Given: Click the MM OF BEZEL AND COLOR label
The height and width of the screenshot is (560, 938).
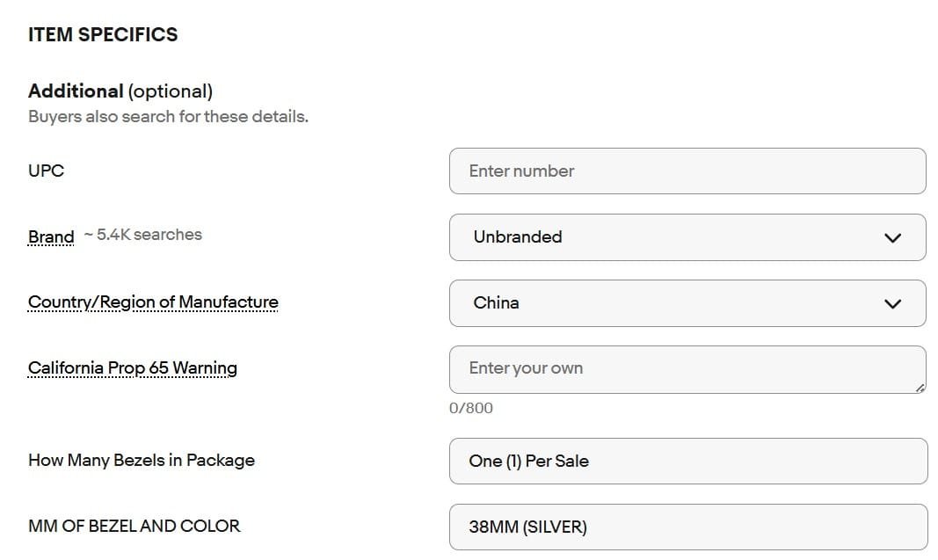Looking at the screenshot, I should (134, 526).
